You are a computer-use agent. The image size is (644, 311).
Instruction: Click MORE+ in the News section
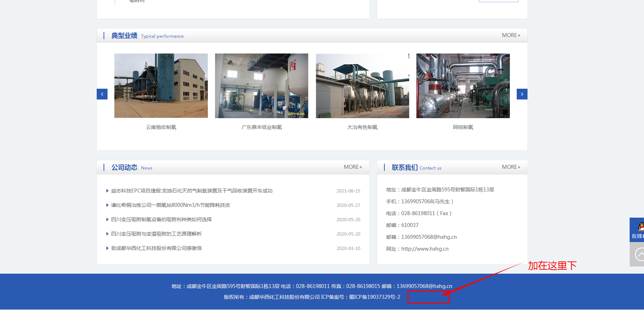[x=352, y=167]
